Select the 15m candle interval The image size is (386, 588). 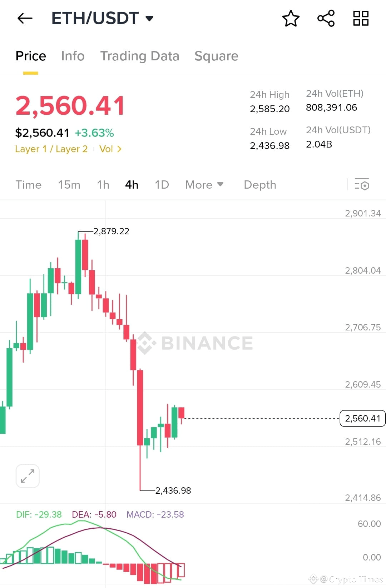tap(69, 185)
